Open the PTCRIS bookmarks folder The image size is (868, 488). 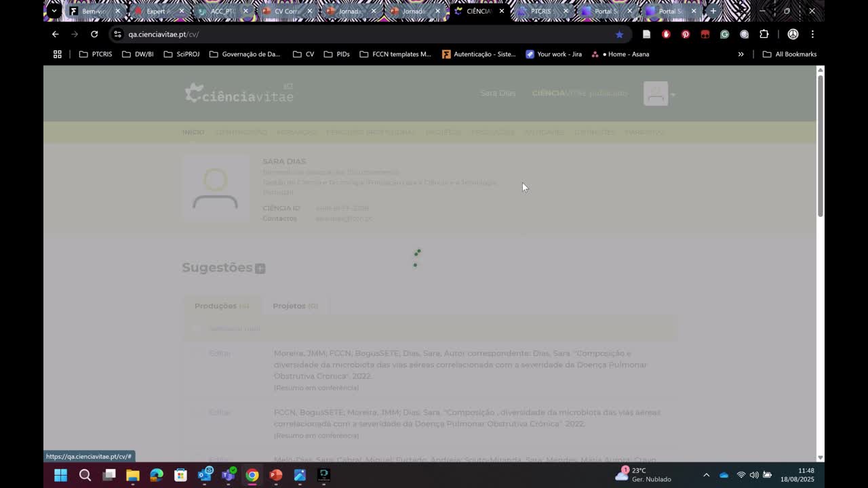point(96,54)
